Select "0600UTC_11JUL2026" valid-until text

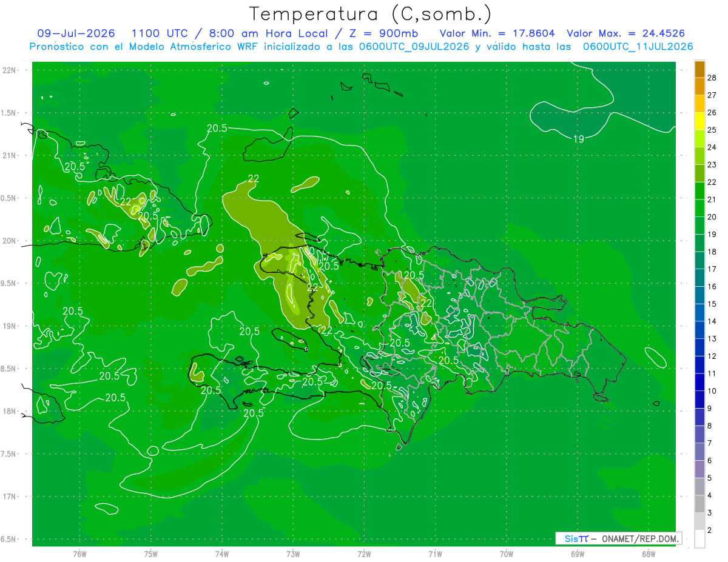point(638,47)
